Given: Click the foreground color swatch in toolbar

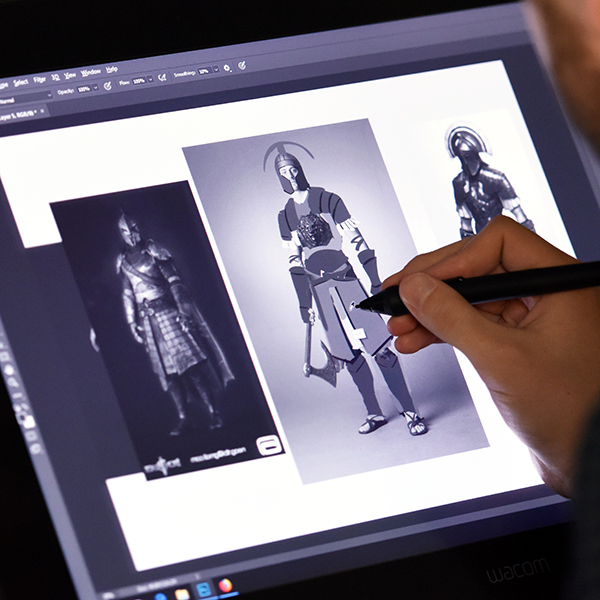Looking at the screenshot, I should (x=22, y=417).
